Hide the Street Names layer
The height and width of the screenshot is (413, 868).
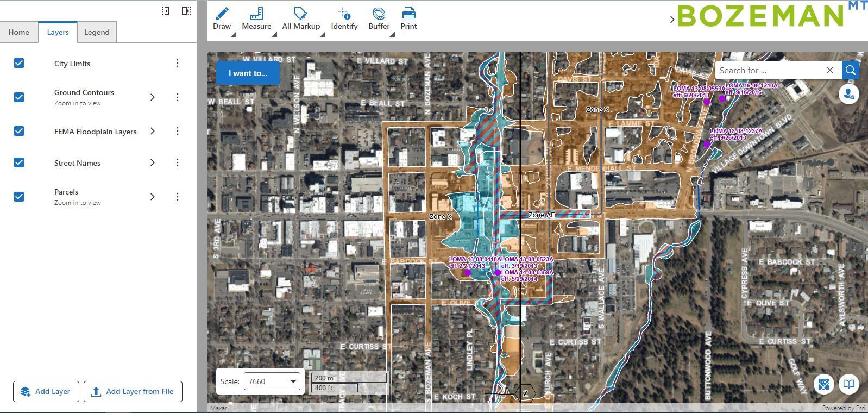point(19,162)
